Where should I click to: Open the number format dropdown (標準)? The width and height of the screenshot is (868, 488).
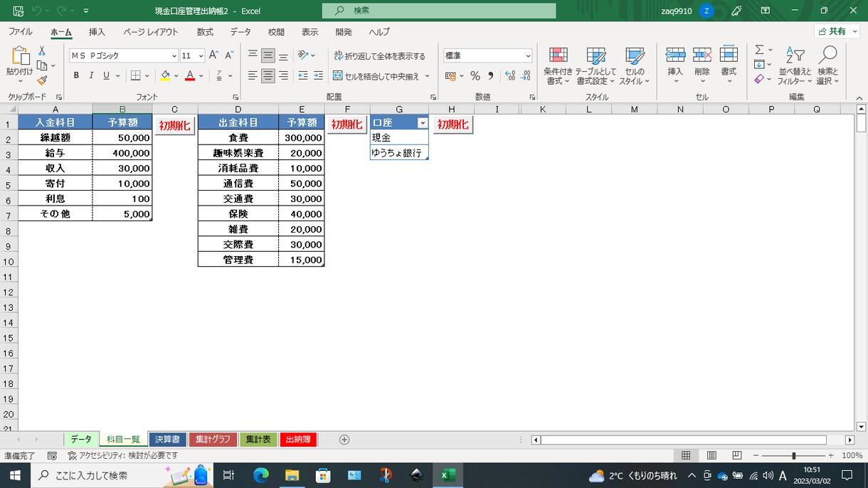click(528, 55)
